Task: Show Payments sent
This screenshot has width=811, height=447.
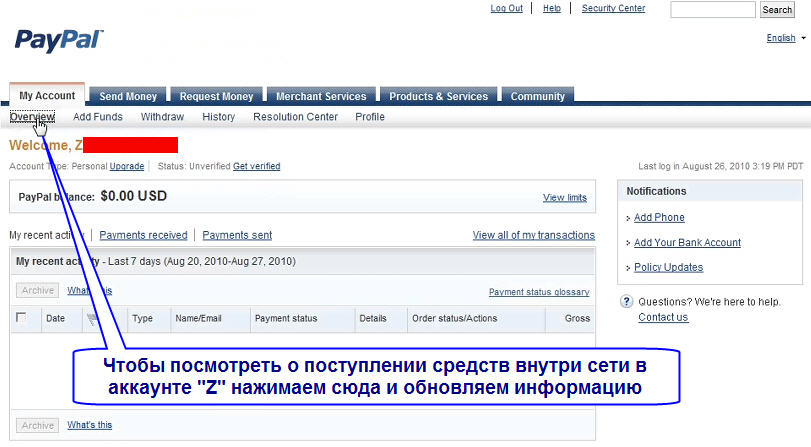Action: pyautogui.click(x=237, y=235)
